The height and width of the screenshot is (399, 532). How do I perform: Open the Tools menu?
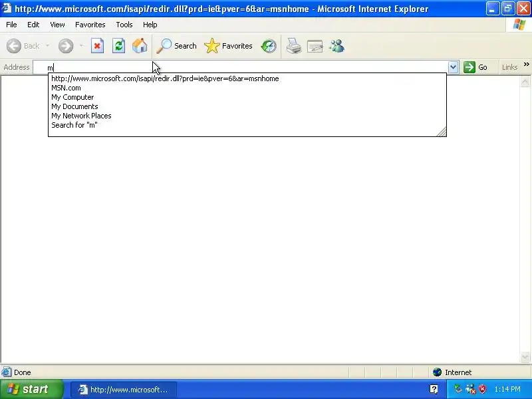[x=124, y=25]
